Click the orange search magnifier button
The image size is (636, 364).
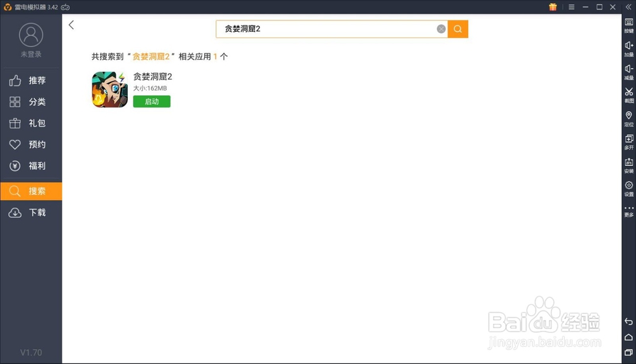pyautogui.click(x=458, y=29)
